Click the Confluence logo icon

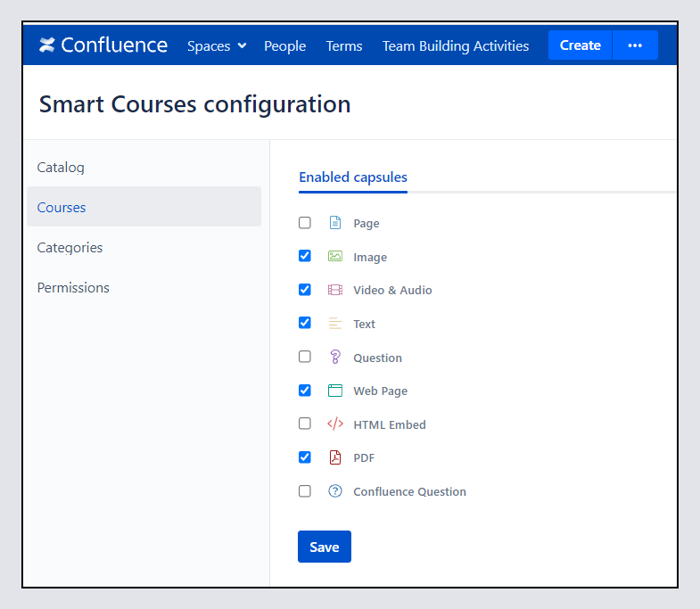coord(47,45)
